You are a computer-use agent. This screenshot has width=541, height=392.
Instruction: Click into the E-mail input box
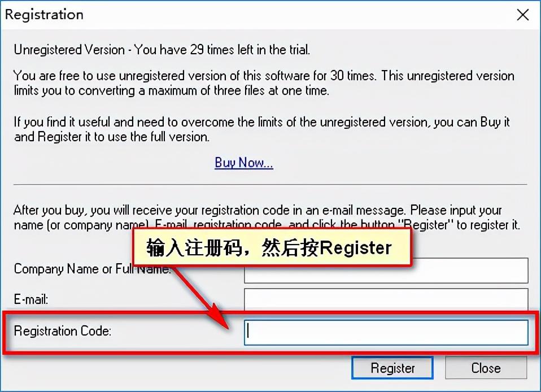386,299
